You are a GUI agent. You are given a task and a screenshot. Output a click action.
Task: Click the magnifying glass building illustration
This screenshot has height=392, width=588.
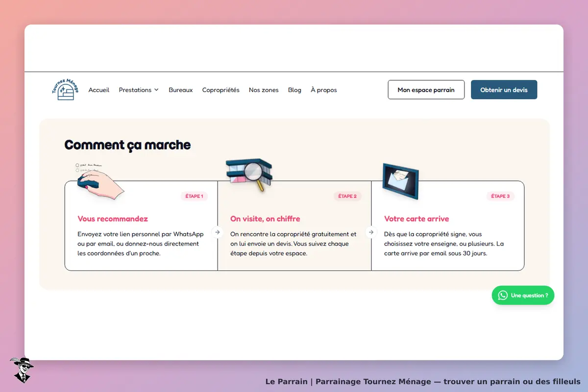249,174
